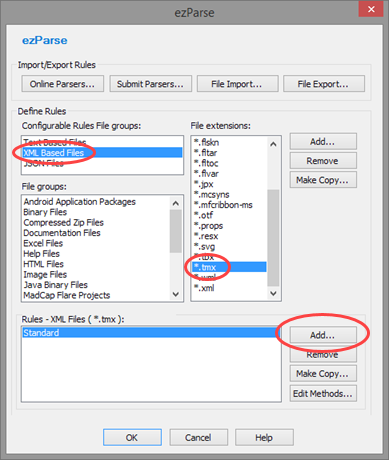Image resolution: width=389 pixels, height=460 pixels.
Task: Select the *.flvar extension
Action: (230, 174)
